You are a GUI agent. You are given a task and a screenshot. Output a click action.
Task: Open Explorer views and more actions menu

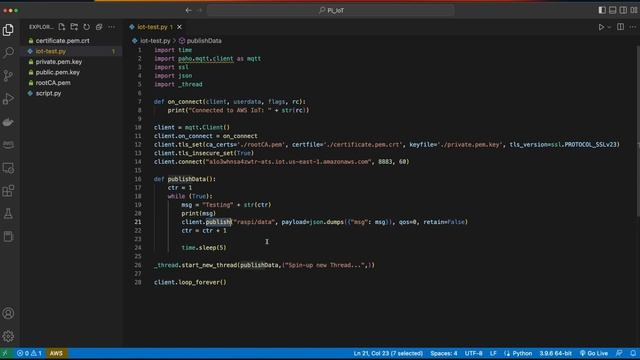pyautogui.click(x=111, y=27)
